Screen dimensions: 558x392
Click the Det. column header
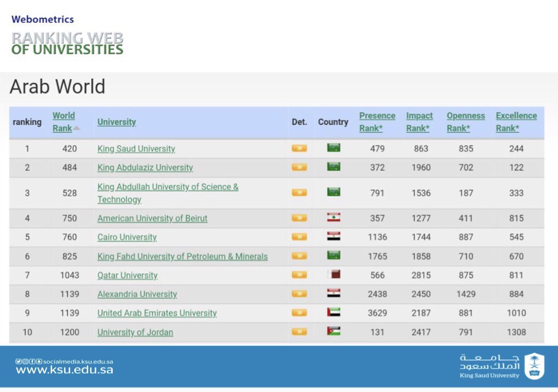[299, 122]
